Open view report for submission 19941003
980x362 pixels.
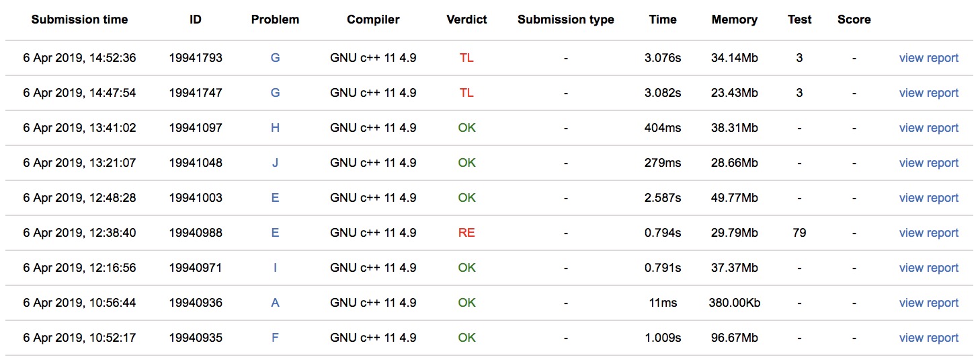pyautogui.click(x=928, y=198)
